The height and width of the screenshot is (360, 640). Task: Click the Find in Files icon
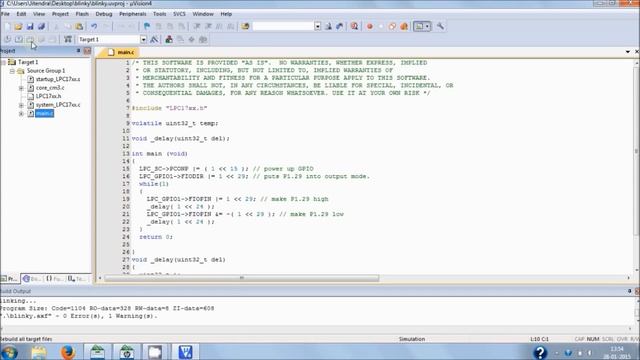tap(245, 27)
